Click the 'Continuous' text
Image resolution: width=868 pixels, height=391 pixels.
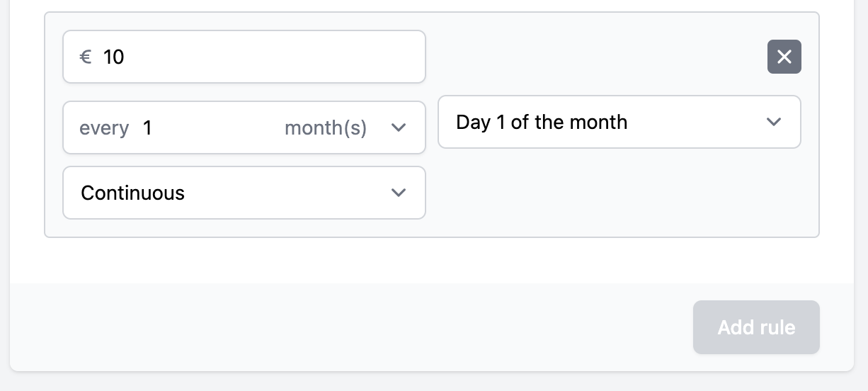(x=133, y=193)
